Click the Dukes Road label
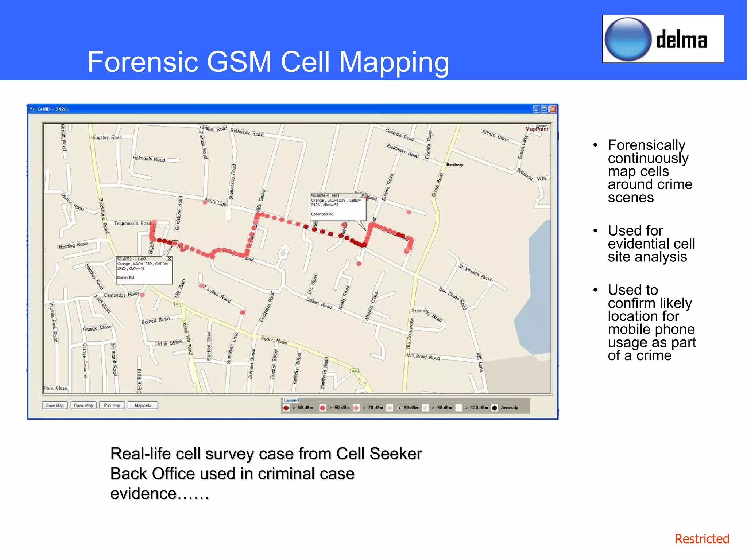The image size is (747, 560). click(319, 303)
